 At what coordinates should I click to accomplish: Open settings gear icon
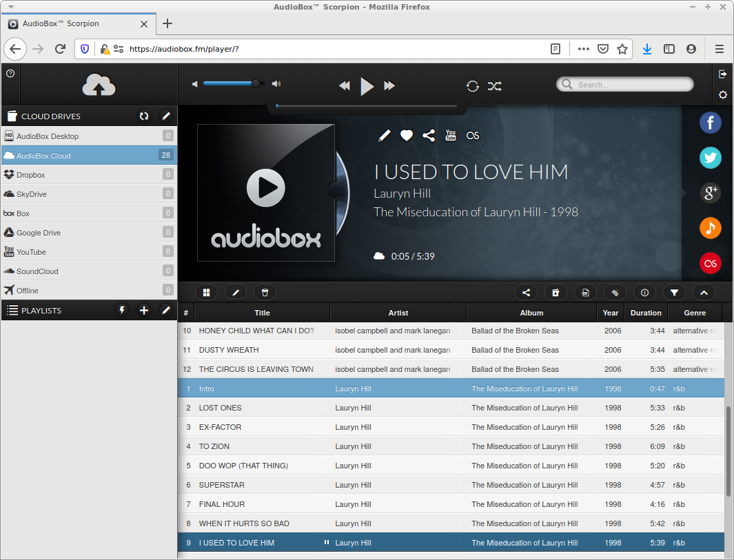[x=723, y=94]
